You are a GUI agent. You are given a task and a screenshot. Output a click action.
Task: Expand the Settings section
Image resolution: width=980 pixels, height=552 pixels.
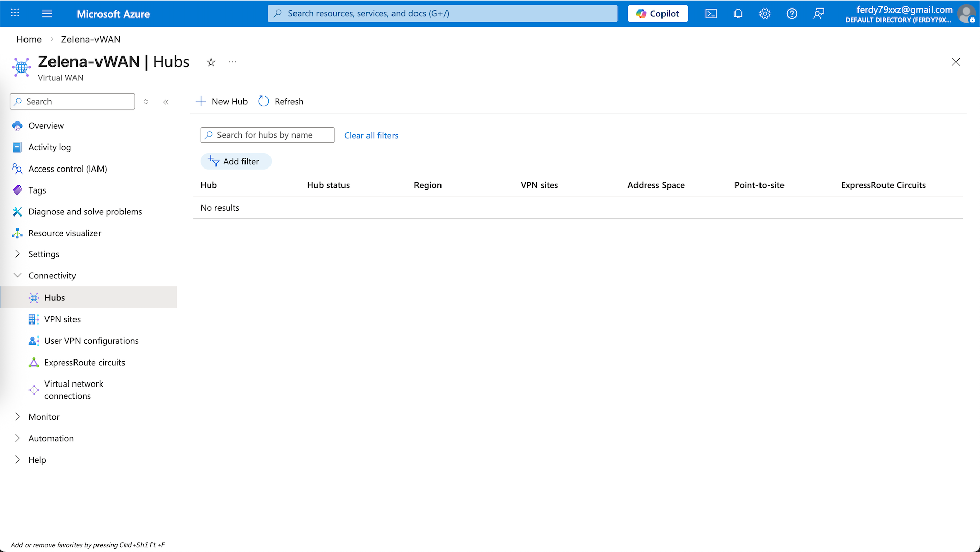18,254
